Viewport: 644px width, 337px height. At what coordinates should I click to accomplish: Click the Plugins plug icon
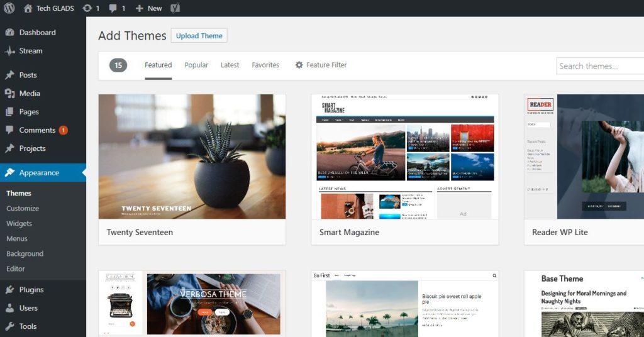click(x=10, y=290)
